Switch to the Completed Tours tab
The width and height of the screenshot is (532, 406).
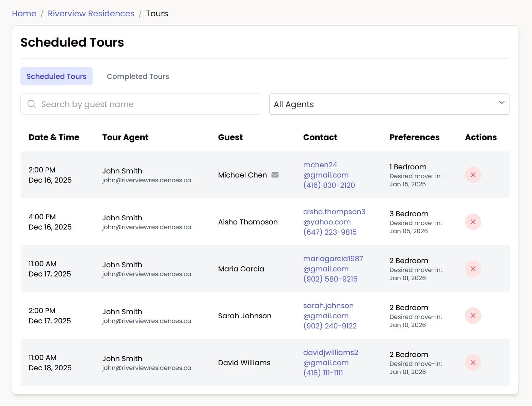(138, 76)
